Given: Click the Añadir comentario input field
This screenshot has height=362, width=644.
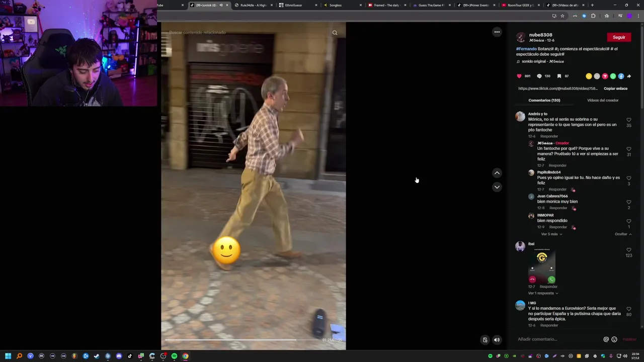Looking at the screenshot, I should [x=558, y=339].
